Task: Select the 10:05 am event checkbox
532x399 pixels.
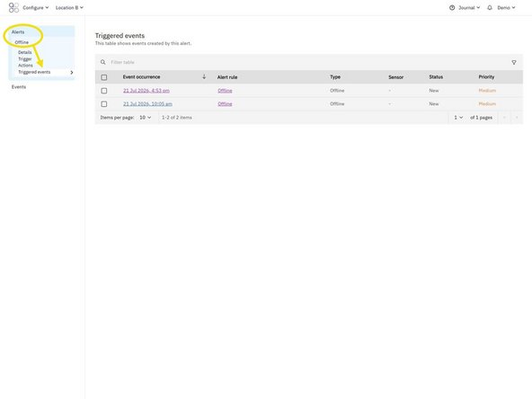Action: 104,104
